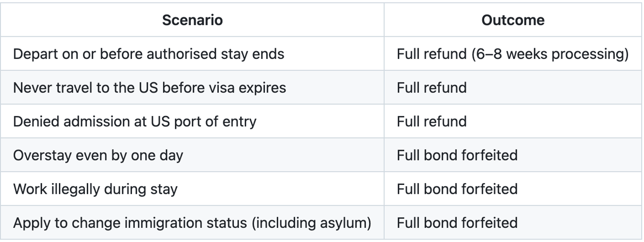Click Full bond forfeited in the immigration status row

(x=457, y=222)
